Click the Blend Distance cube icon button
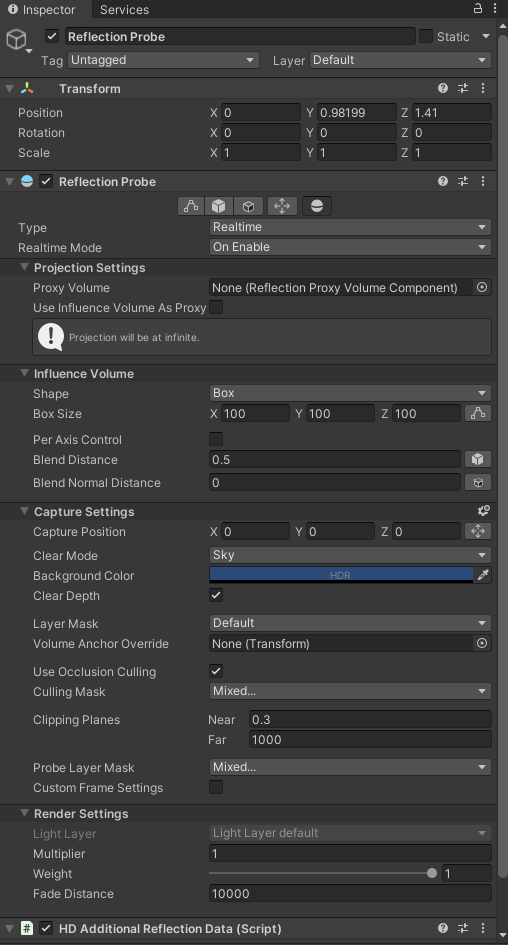508x945 pixels. 478,459
